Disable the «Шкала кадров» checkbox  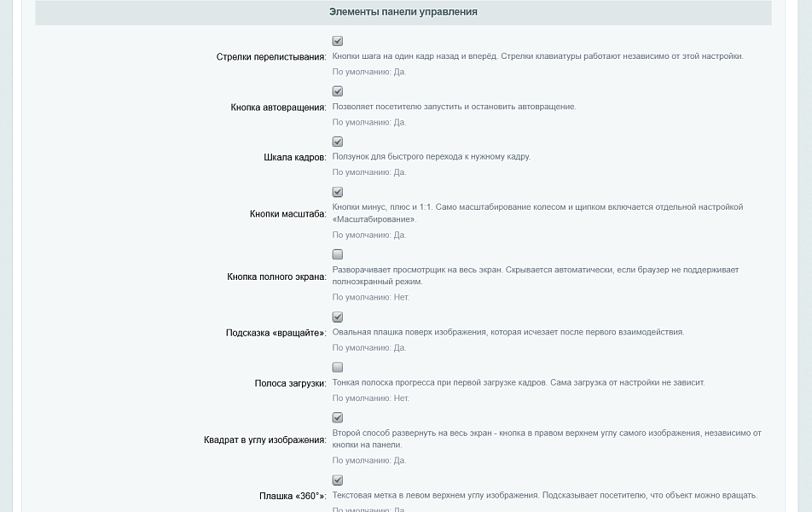pyautogui.click(x=338, y=142)
